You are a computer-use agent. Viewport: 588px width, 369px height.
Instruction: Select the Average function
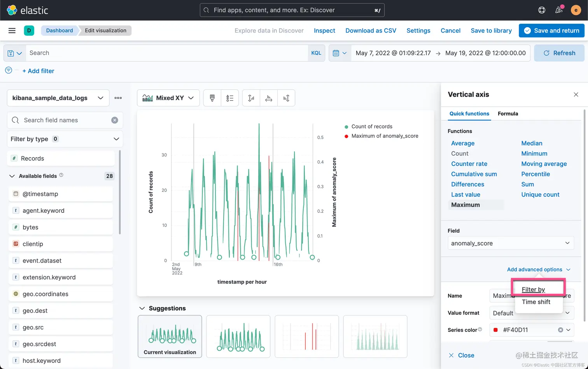pyautogui.click(x=463, y=143)
